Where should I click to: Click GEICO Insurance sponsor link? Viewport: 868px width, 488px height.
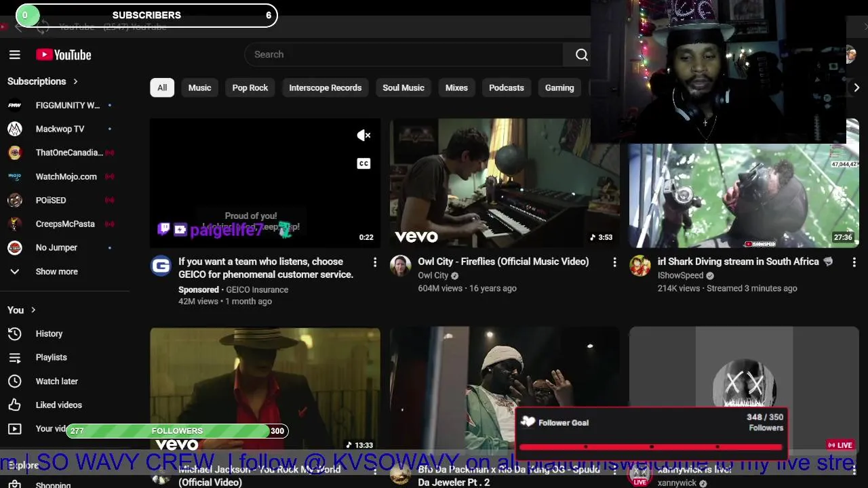257,289
